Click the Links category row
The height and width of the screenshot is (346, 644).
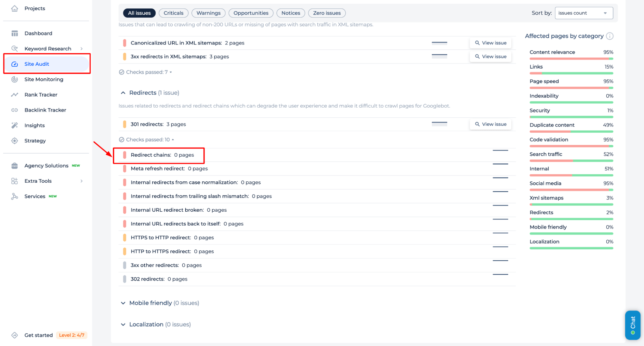coord(571,69)
